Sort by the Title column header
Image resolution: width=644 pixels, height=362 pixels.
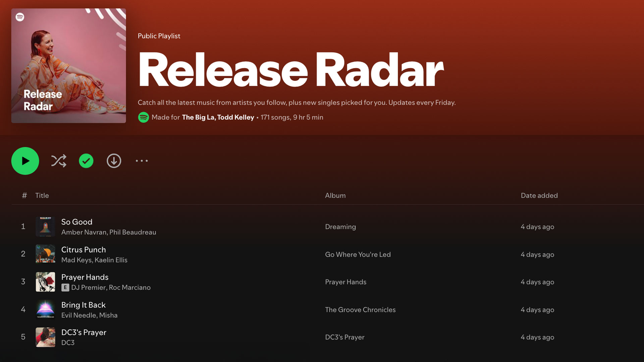[42, 195]
